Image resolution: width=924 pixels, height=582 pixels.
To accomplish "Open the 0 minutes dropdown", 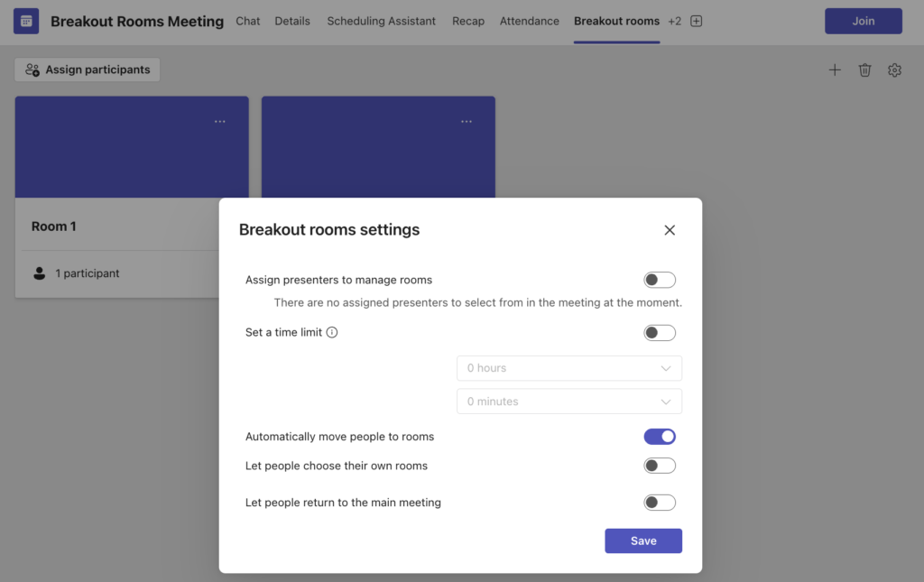I will pyautogui.click(x=568, y=401).
